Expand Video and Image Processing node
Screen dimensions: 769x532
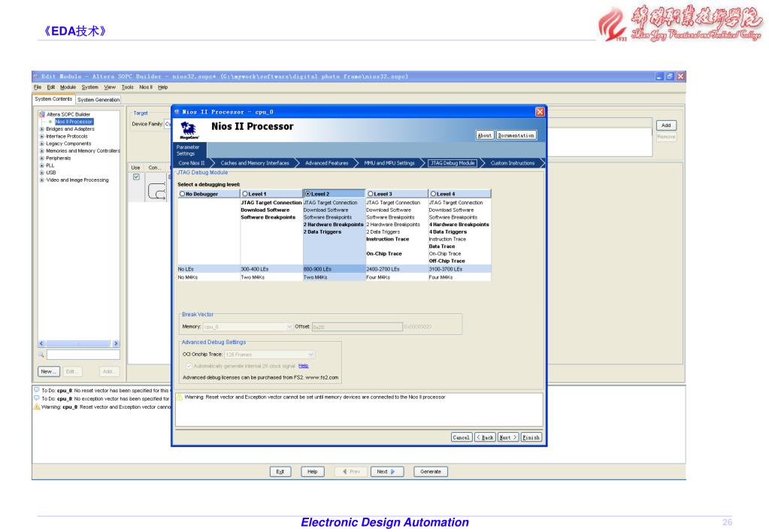point(41,180)
